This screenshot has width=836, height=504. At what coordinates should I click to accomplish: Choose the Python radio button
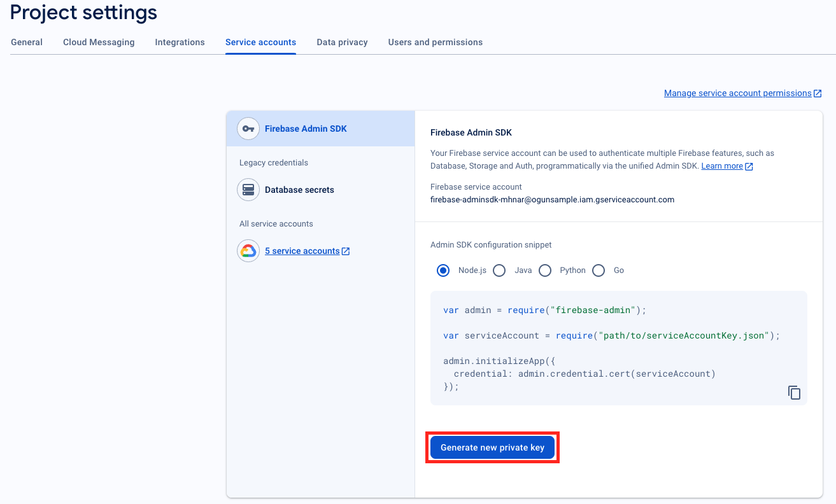(x=545, y=270)
